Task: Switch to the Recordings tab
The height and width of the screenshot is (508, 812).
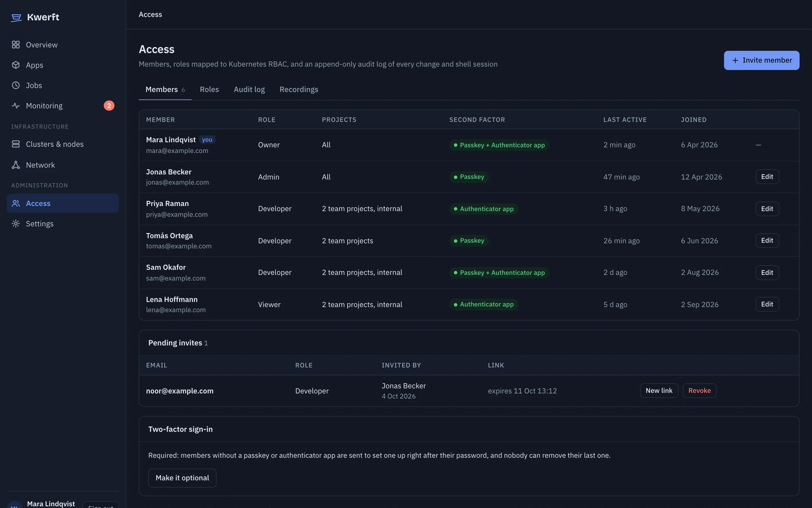Action: (x=299, y=89)
